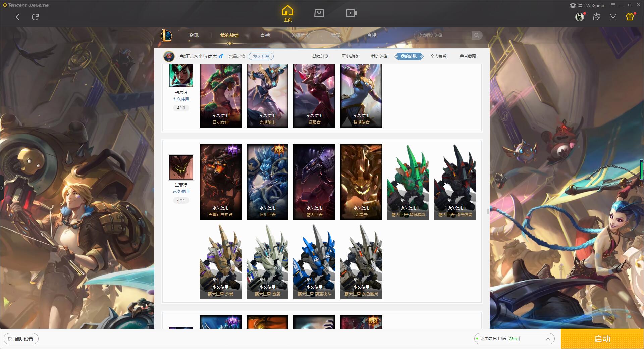The height and width of the screenshot is (349, 644).
Task: Open the 资讯 tab
Action: [x=194, y=35]
